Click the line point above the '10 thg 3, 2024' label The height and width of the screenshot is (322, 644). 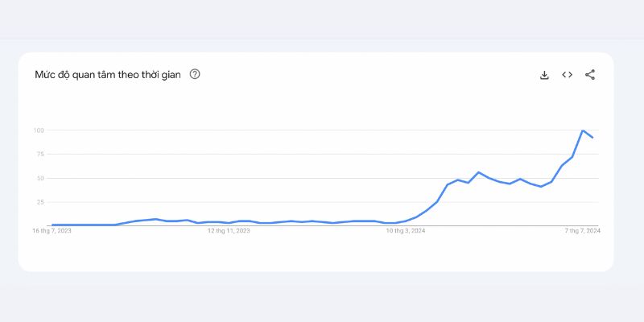click(406, 221)
